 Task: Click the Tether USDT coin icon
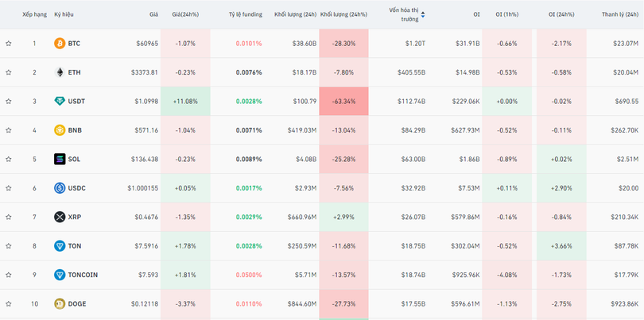[x=60, y=102]
